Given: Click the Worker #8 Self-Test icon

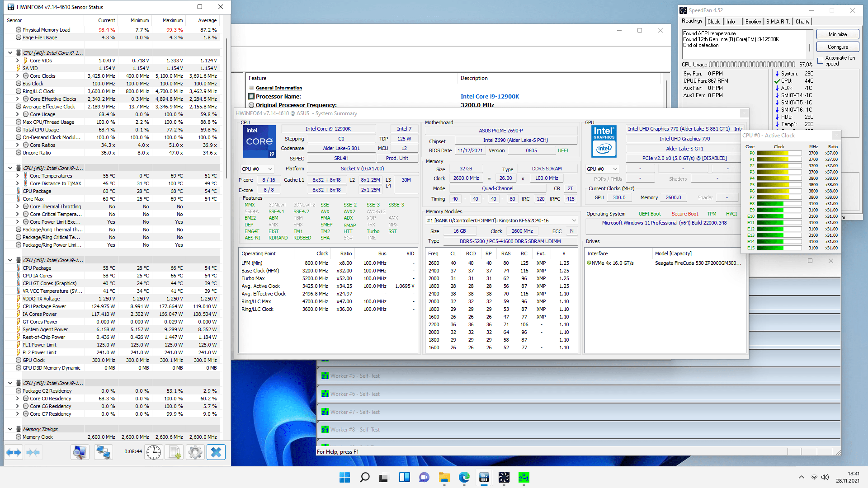Looking at the screenshot, I should (325, 430).
